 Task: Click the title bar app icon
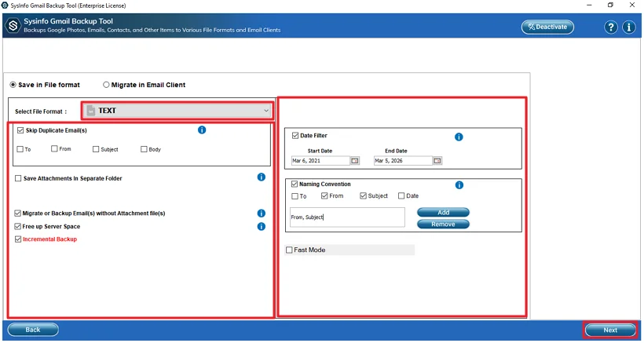[x=5, y=5]
